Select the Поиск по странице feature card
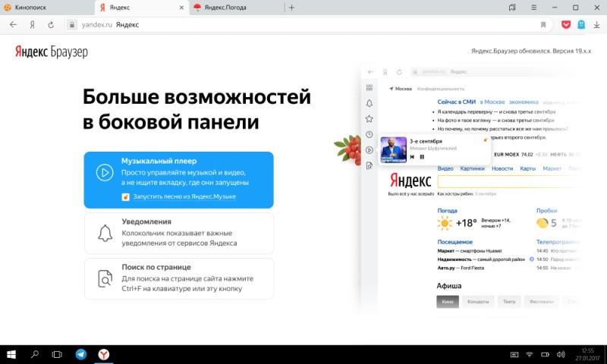 pyautogui.click(x=178, y=278)
